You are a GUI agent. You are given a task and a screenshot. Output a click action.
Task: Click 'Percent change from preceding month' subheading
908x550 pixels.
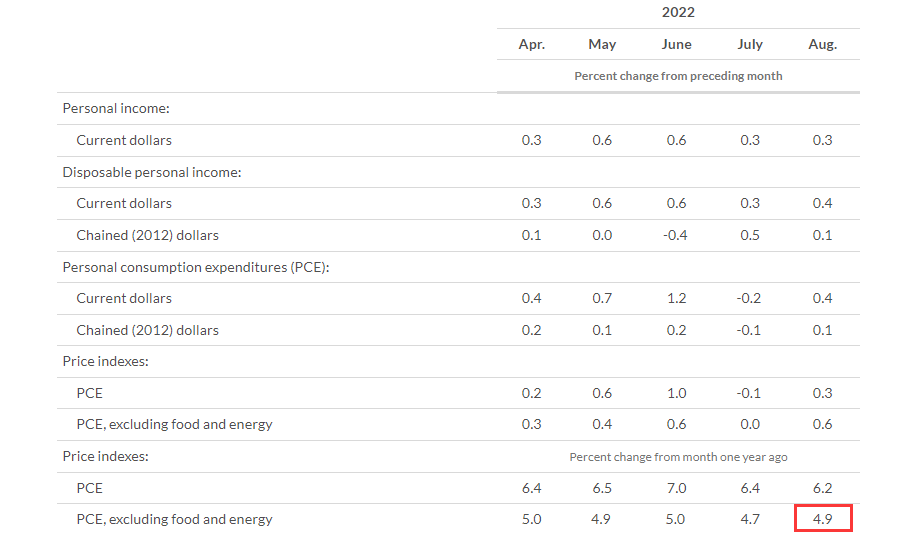point(678,76)
